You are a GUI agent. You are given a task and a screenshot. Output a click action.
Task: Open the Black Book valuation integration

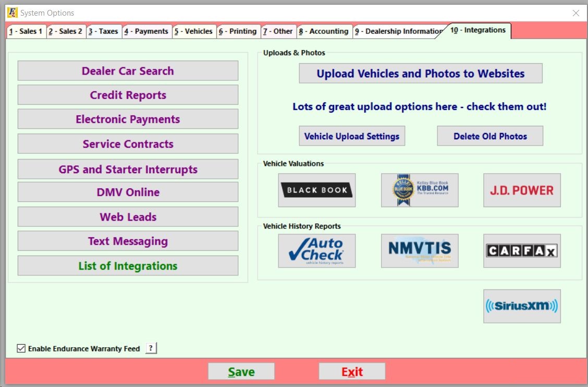[317, 190]
